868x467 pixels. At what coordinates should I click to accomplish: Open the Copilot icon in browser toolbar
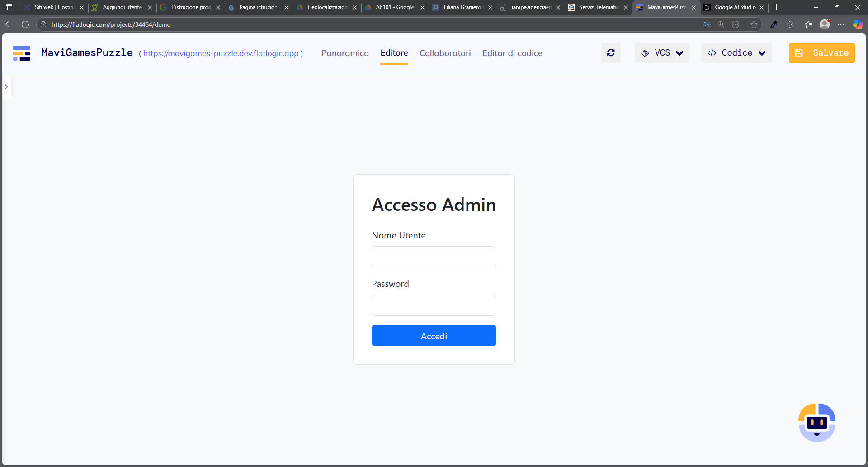857,24
